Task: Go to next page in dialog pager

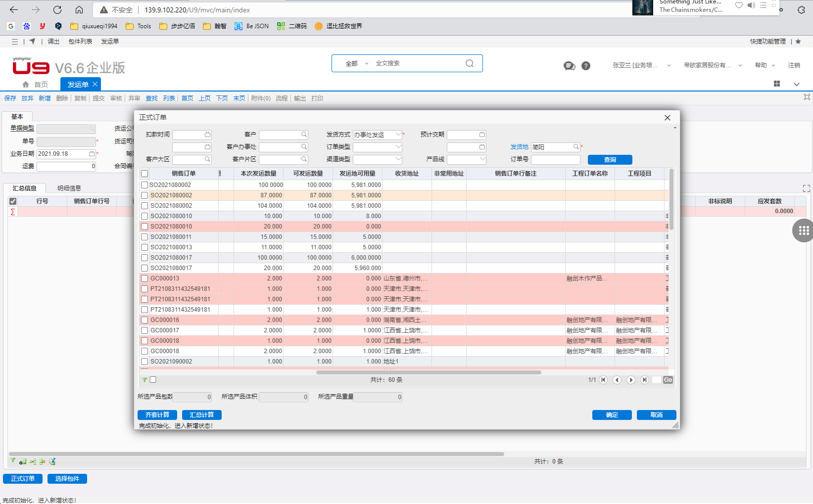Action: point(630,380)
